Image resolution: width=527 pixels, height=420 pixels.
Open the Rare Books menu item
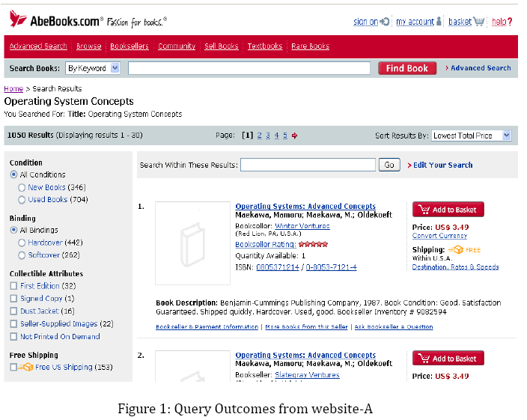tap(310, 46)
